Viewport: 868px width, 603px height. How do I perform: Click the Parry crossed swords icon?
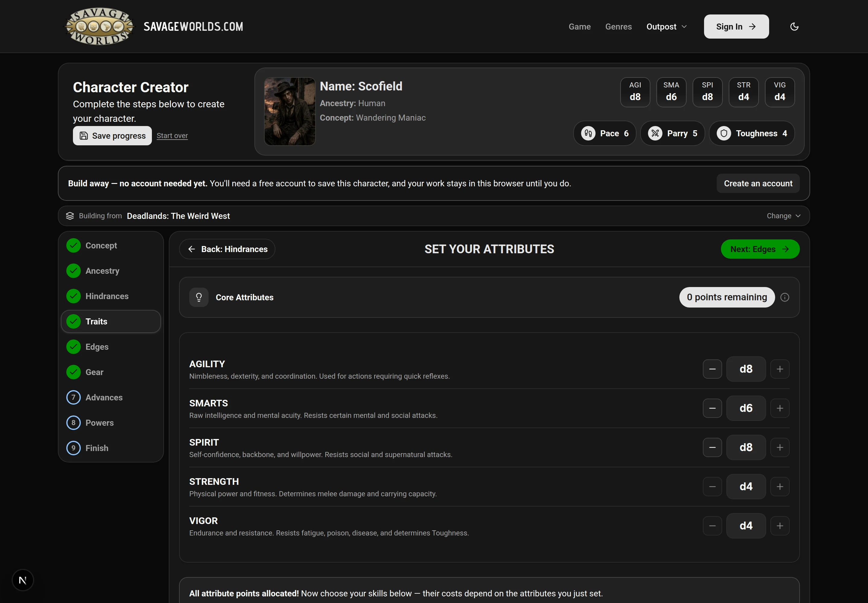point(655,133)
